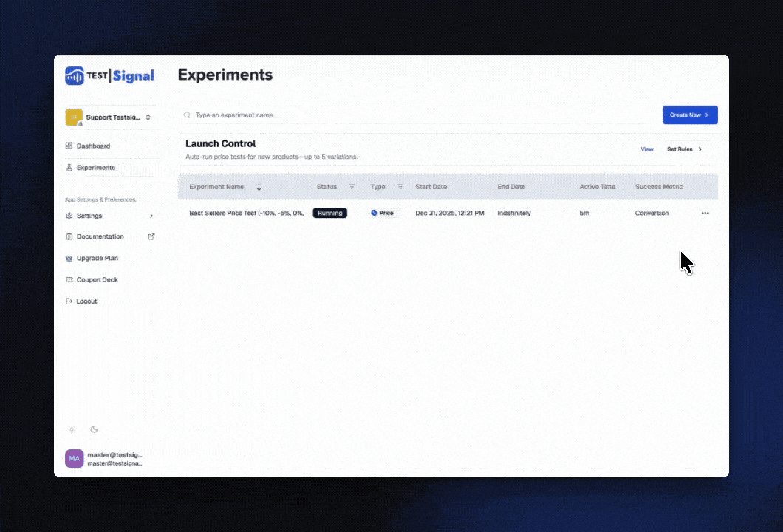Toggle sort on Experiment Name column

point(259,187)
